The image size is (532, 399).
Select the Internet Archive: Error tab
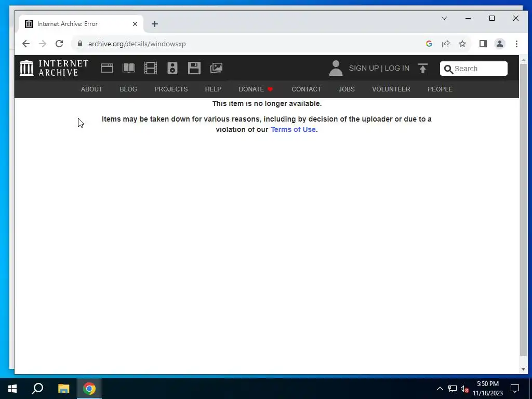[81, 24]
